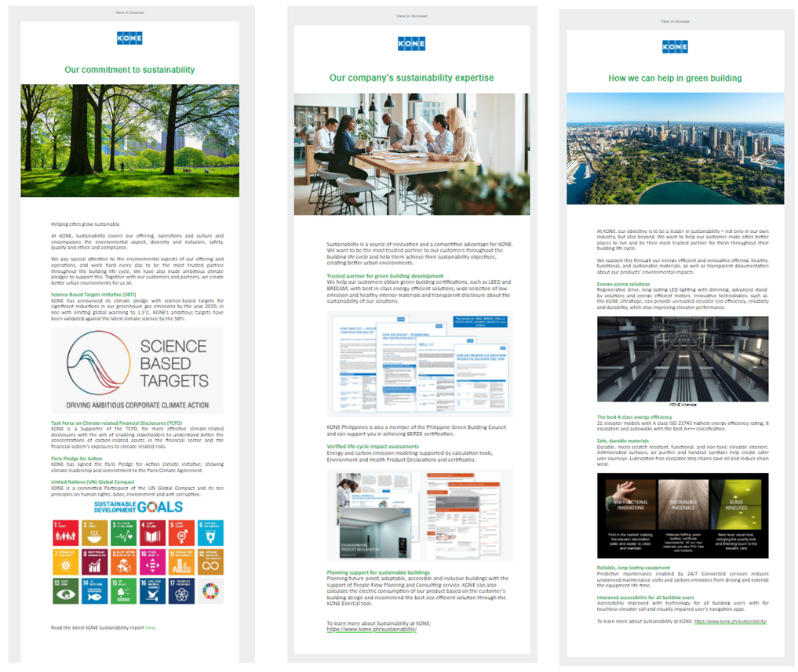Click SDG 4 Quality Education book tile
Screen dimensions: 798x672
[153, 532]
